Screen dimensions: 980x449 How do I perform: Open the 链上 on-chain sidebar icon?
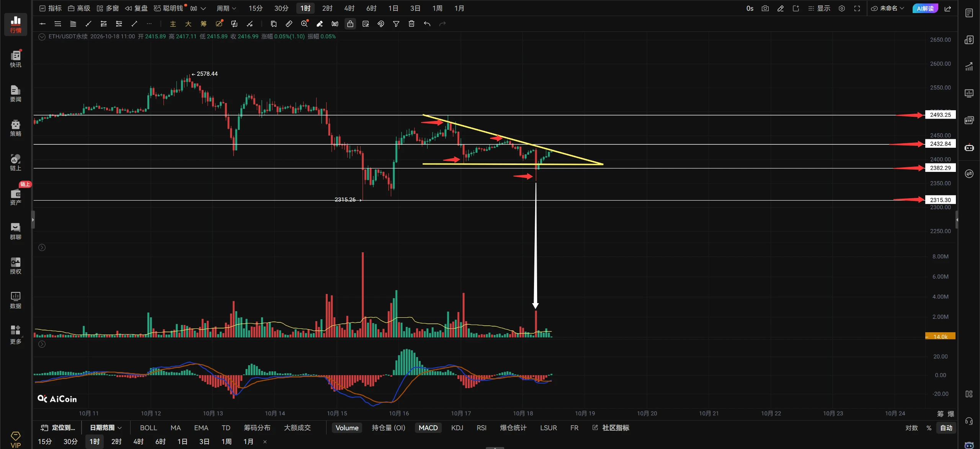point(16,162)
